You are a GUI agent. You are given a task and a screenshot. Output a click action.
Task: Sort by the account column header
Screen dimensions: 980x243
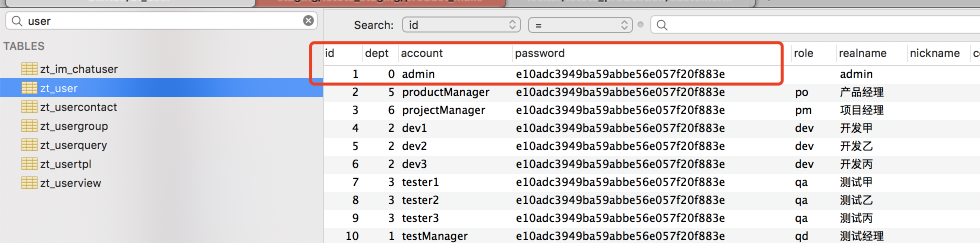(422, 53)
